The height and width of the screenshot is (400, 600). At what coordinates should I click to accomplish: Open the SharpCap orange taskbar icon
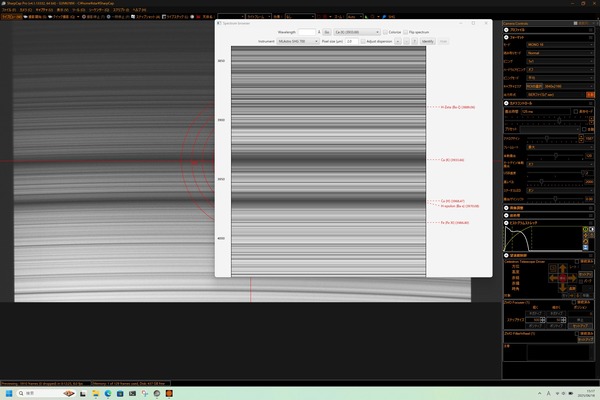[169, 393]
